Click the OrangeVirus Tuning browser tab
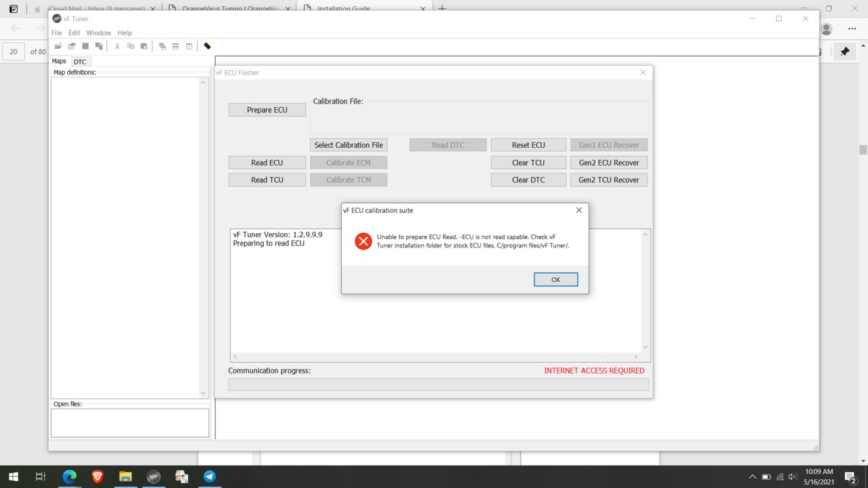This screenshot has width=868, height=488. point(229,8)
